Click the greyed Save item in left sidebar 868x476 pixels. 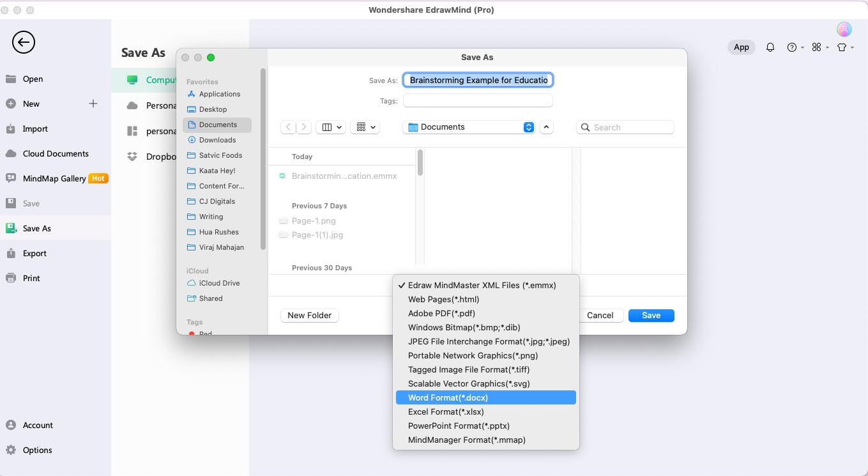(x=31, y=204)
